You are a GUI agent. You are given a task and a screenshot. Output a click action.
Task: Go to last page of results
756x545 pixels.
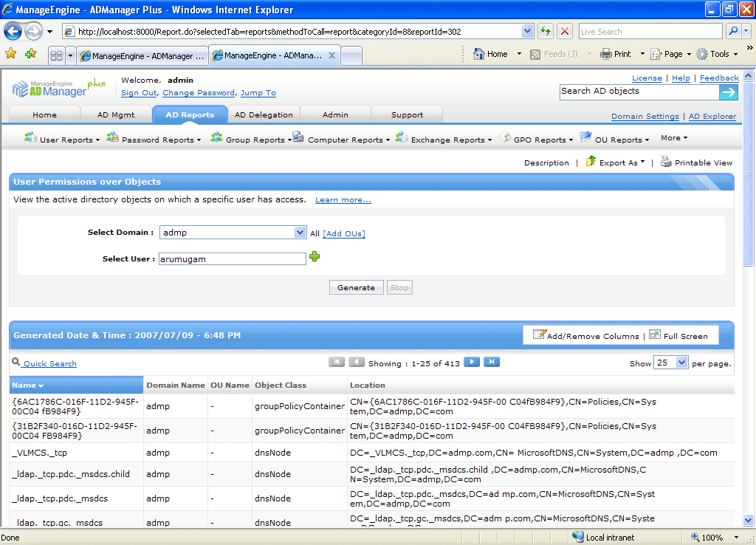point(491,362)
